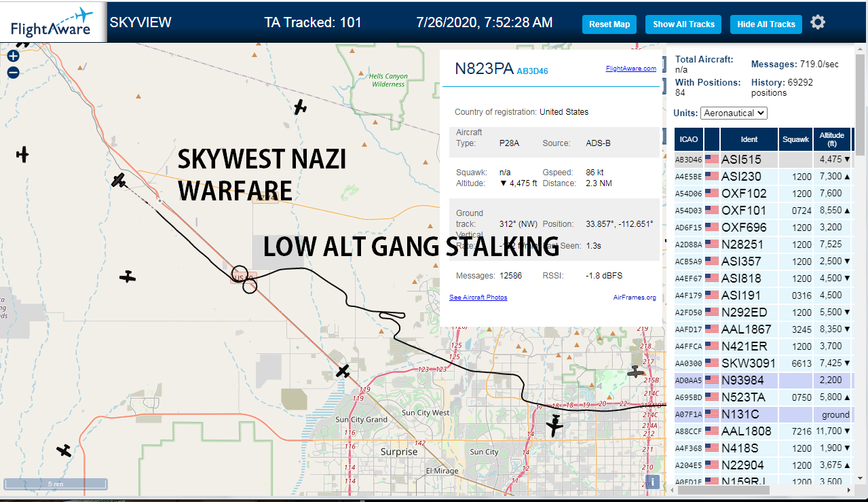Select aircraft icon just above Sun City label
The width and height of the screenshot is (868, 502).
point(555,426)
